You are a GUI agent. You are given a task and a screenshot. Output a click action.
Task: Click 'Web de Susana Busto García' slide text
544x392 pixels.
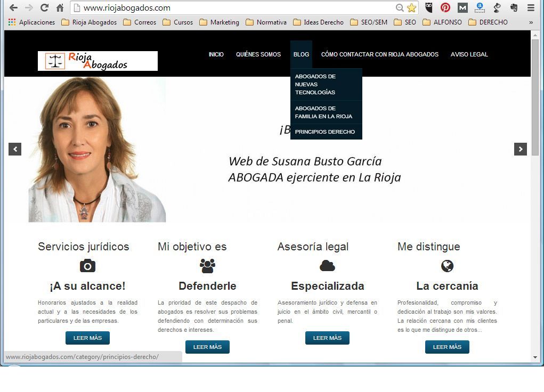point(305,161)
